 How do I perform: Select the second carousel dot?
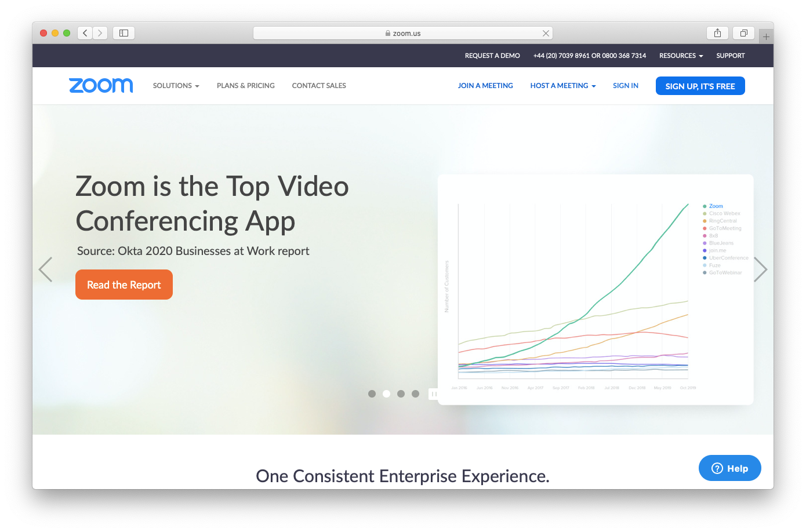(x=386, y=394)
